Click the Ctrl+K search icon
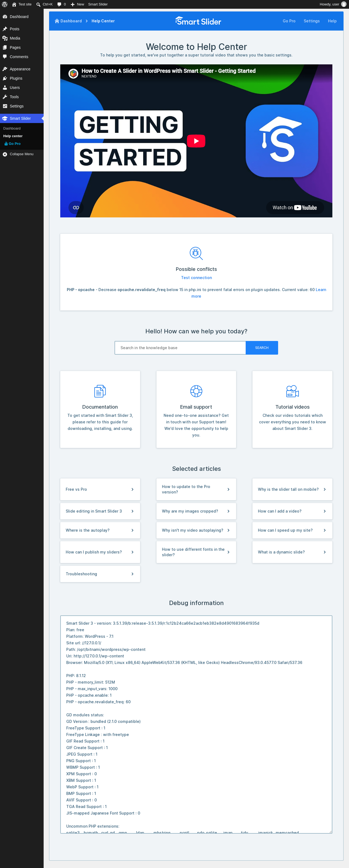 click(x=38, y=4)
